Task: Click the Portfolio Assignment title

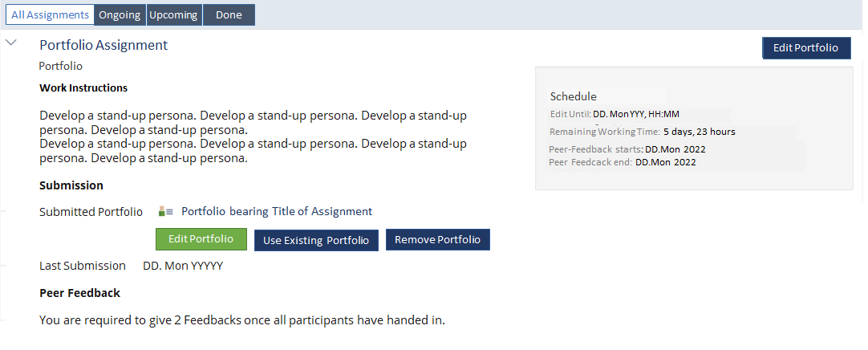Action: (x=103, y=45)
